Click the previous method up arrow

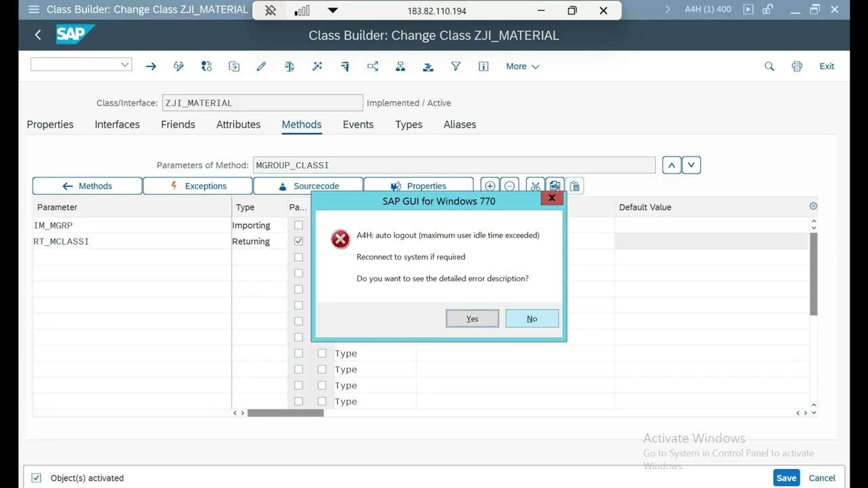click(671, 165)
